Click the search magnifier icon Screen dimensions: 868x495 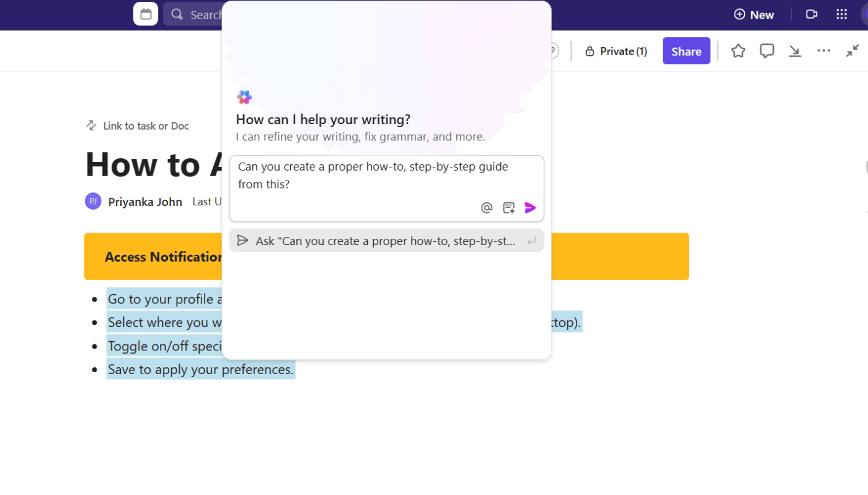coord(177,14)
